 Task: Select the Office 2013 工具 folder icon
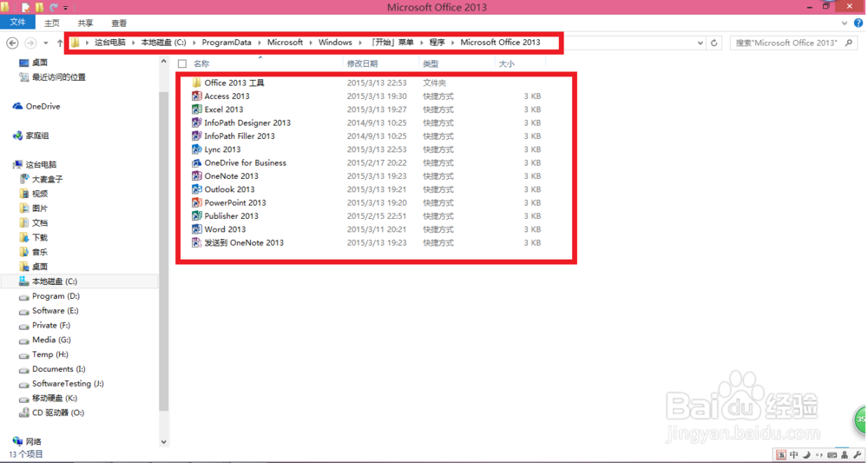[x=196, y=83]
